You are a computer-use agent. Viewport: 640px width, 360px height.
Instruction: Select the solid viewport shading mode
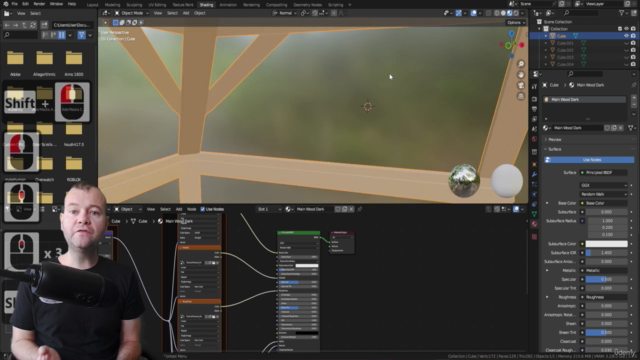pos(503,13)
